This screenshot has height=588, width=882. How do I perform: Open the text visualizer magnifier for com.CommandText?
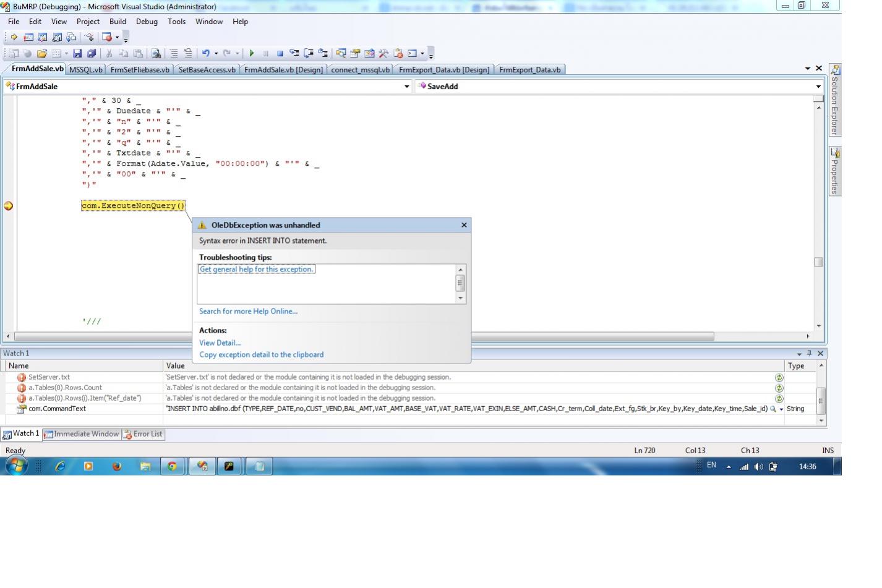pos(773,409)
